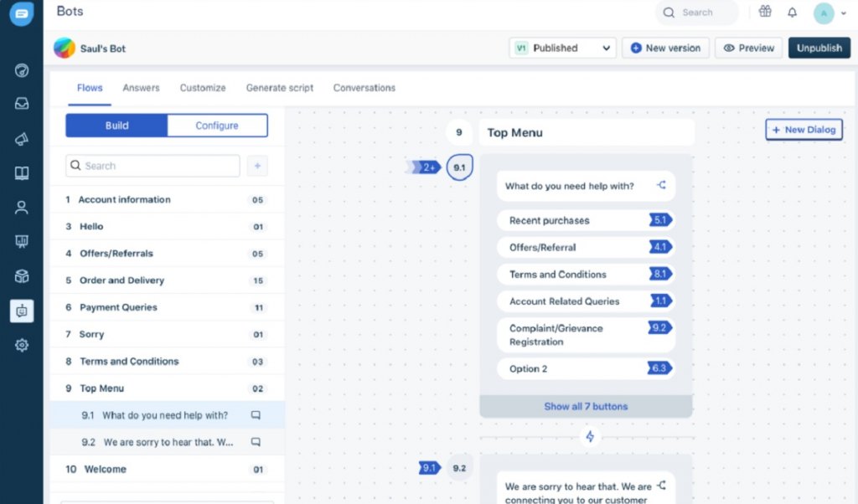This screenshot has width=858, height=504.
Task: Open the account avatar dropdown menu
Action: 830,13
